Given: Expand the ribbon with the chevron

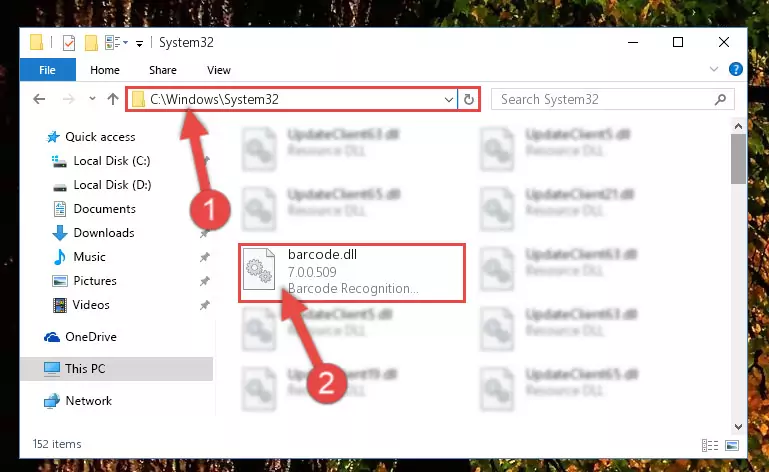Looking at the screenshot, I should pos(714,69).
